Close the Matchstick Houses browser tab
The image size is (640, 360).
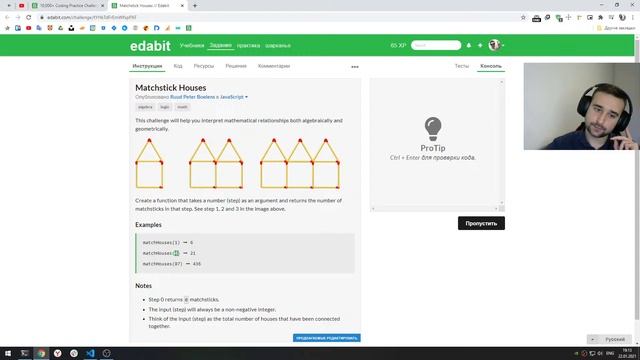[182, 6]
